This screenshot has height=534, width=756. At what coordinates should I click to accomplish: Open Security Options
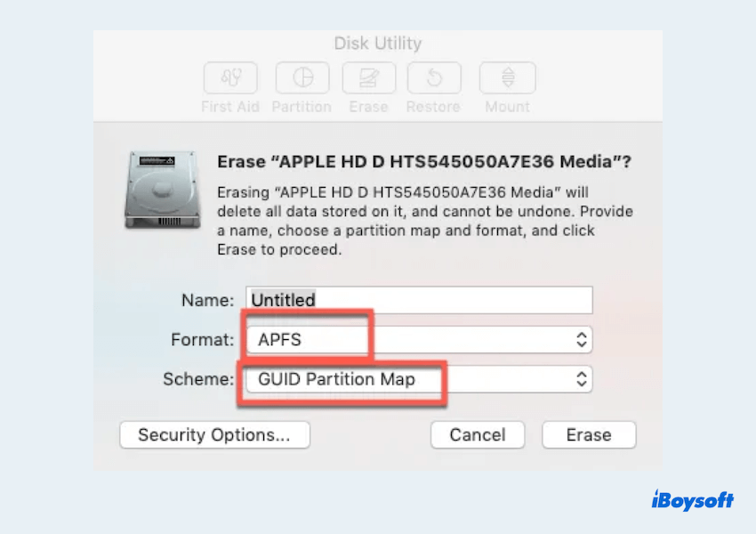[x=213, y=434]
